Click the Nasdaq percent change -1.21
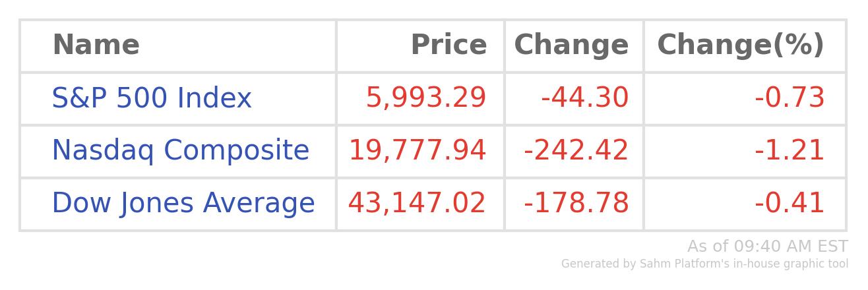The width and height of the screenshot is (868, 290). point(790,151)
